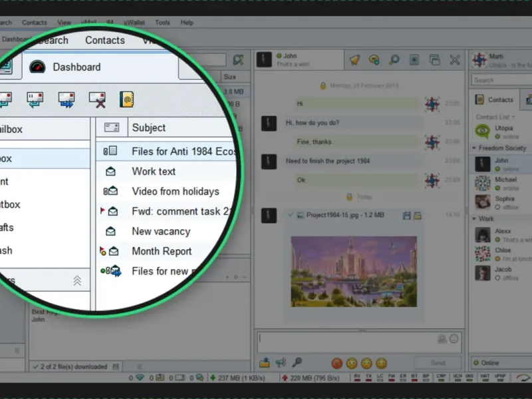
Task: Click the attachment column header icon beside Subject
Action: coord(112,127)
